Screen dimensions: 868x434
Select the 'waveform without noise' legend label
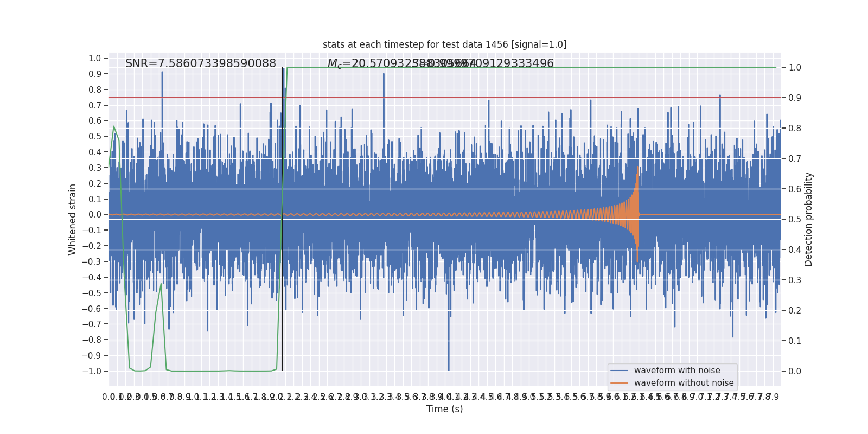[x=684, y=383]
